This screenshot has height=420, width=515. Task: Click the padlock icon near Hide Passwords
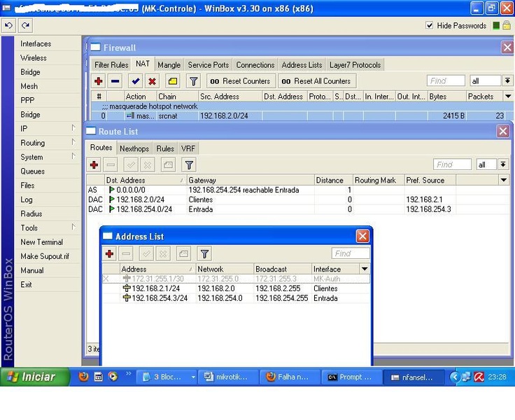point(506,25)
